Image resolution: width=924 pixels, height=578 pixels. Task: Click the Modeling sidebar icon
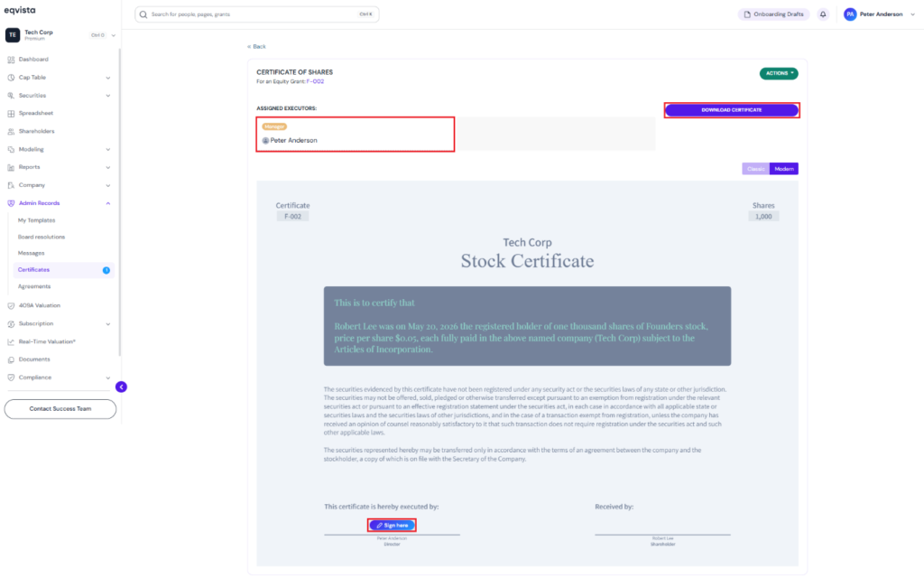[x=11, y=149]
